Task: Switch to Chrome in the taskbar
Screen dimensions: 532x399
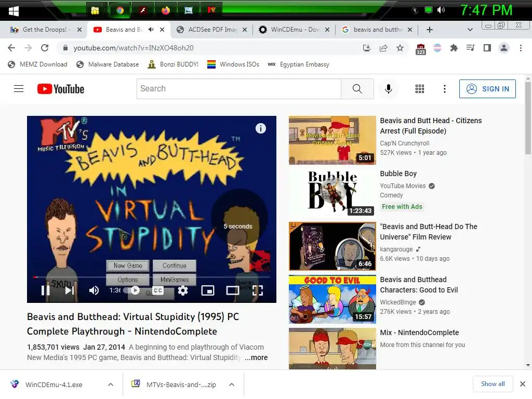Action: point(120,10)
